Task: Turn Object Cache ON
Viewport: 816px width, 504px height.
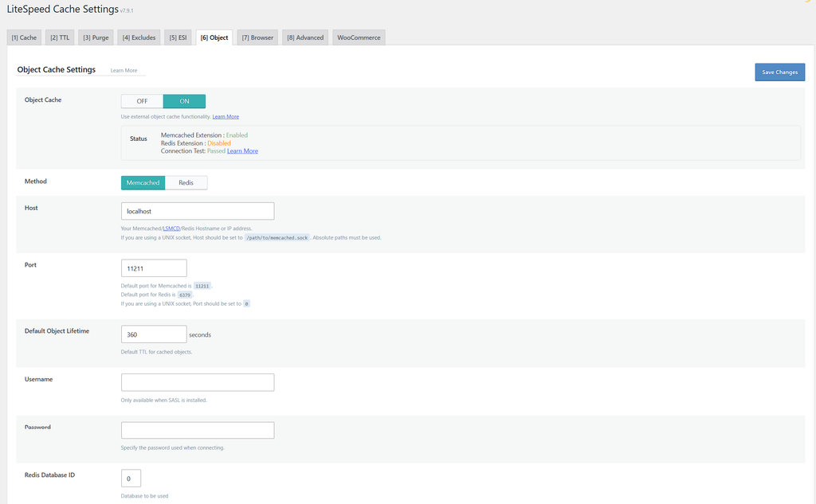Action: coord(184,101)
